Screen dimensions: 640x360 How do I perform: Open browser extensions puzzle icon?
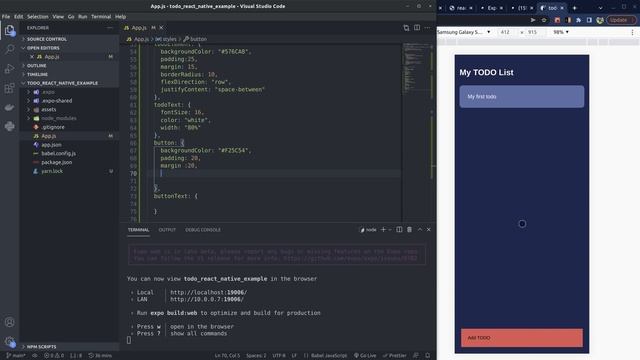pos(579,20)
